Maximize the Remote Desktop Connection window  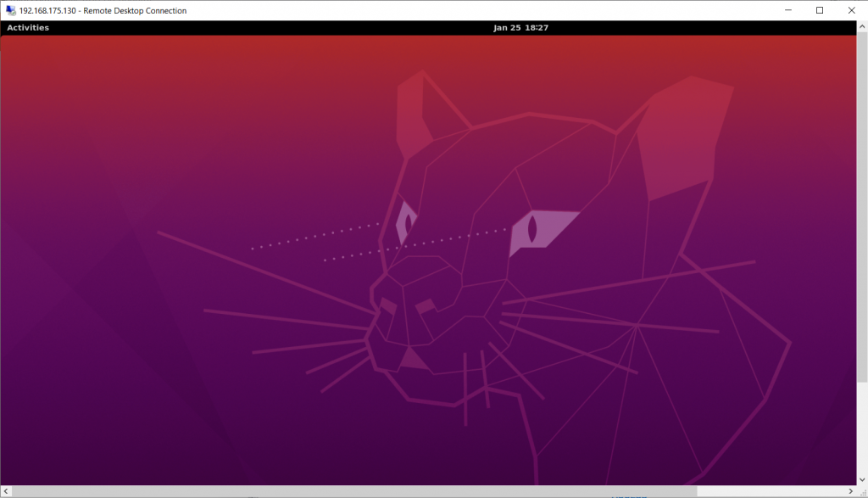(x=820, y=10)
